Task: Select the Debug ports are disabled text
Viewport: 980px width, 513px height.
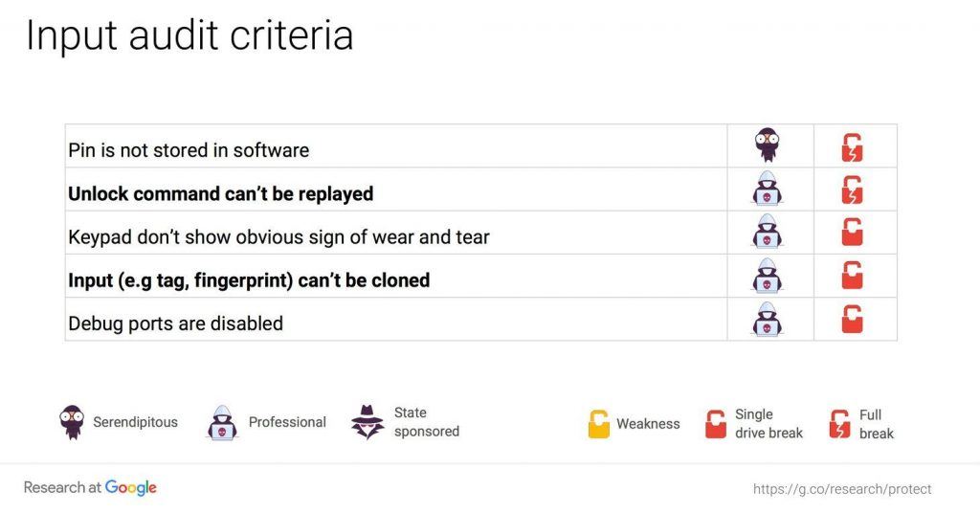Action: click(176, 323)
